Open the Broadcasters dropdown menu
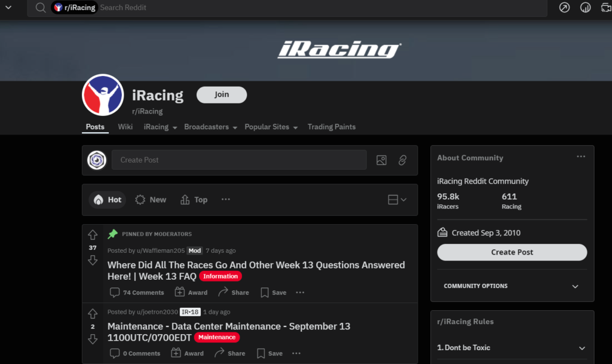 click(x=211, y=127)
